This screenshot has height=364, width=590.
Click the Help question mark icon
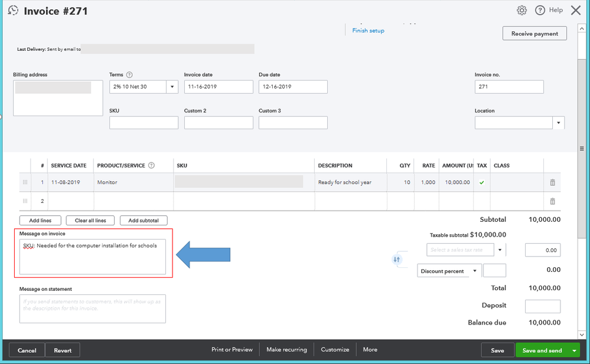click(x=540, y=10)
